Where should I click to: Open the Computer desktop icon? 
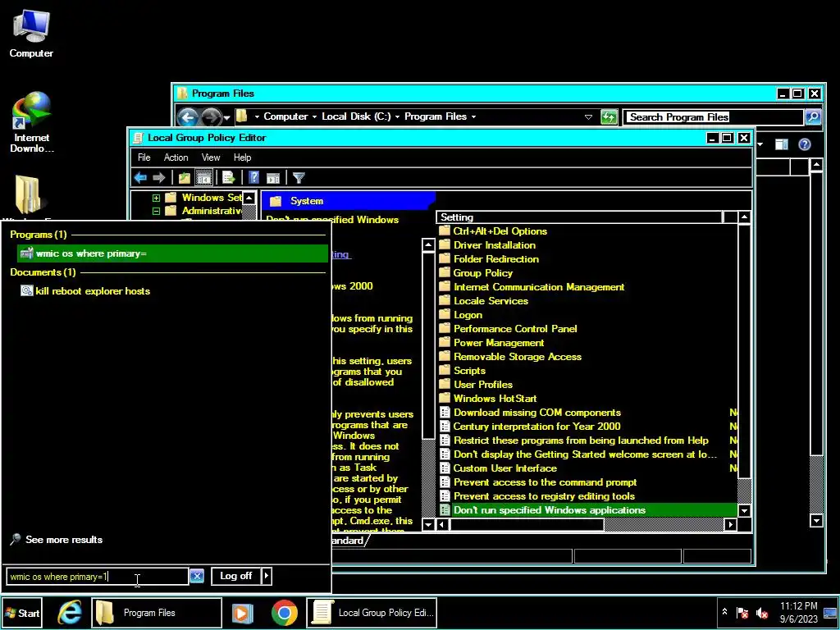tap(31, 34)
